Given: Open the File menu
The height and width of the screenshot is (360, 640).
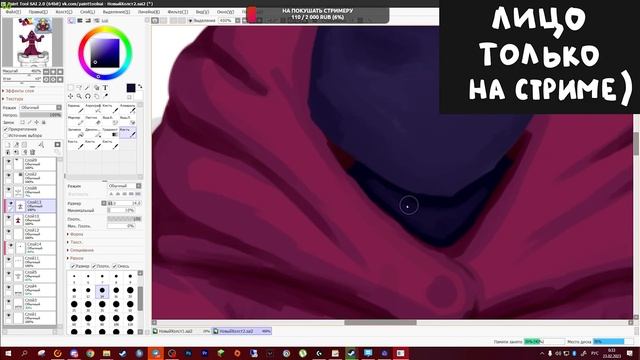Looking at the screenshot, I should point(12,12).
